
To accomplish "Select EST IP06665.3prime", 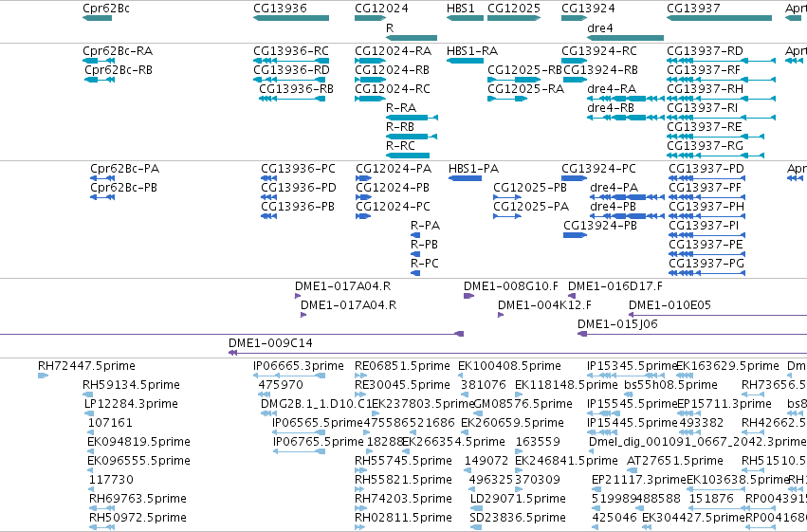I will [x=289, y=376].
